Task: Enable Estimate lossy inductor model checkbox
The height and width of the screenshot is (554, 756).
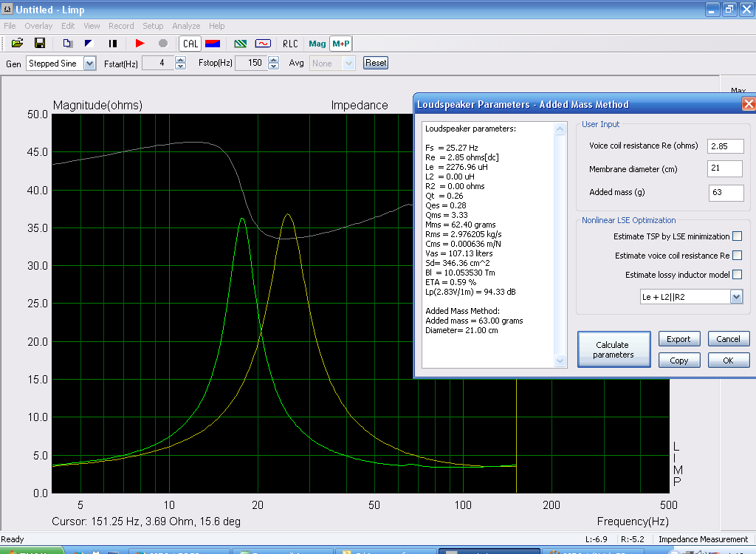Action: (738, 275)
